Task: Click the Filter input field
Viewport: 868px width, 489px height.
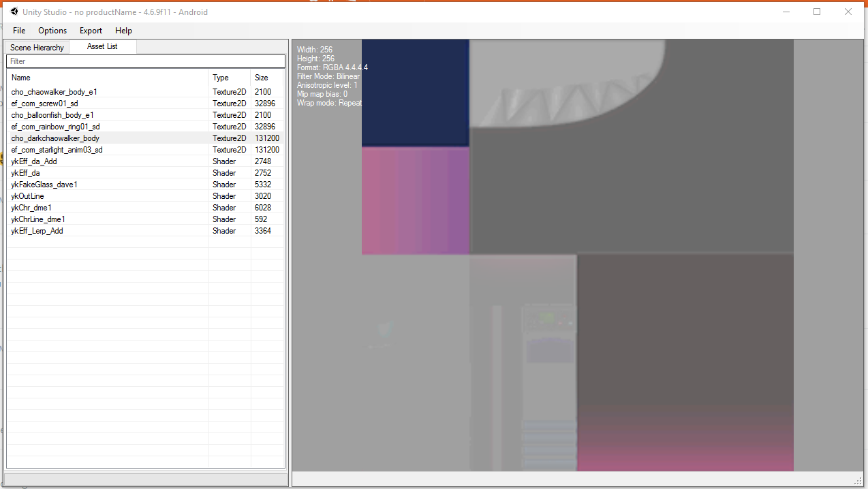Action: click(146, 61)
